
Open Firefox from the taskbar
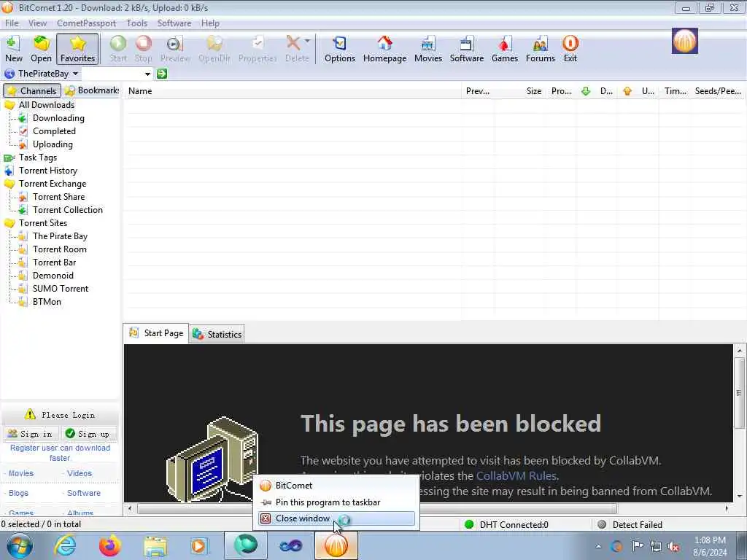(109, 545)
